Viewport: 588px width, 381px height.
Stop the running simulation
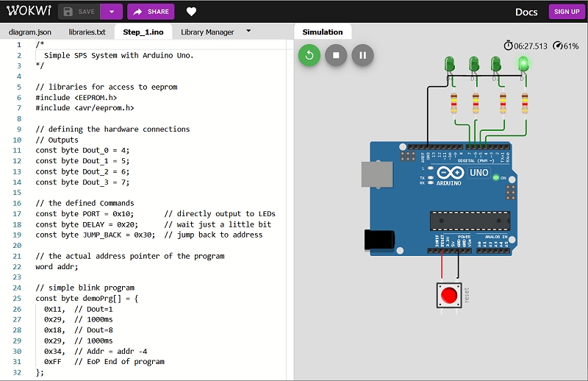tap(336, 55)
